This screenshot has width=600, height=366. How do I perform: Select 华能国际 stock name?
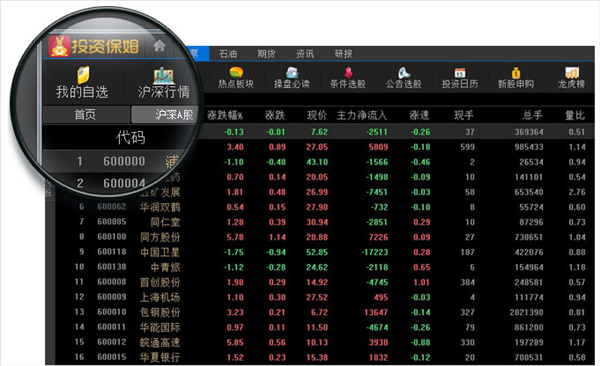[x=160, y=327]
